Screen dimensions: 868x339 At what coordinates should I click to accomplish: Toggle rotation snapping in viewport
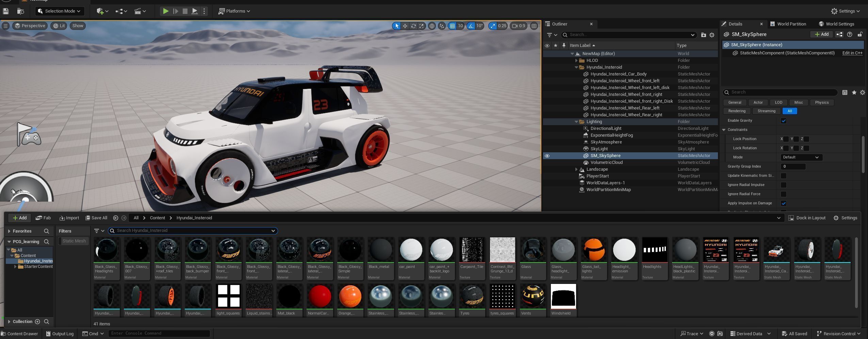coord(471,26)
